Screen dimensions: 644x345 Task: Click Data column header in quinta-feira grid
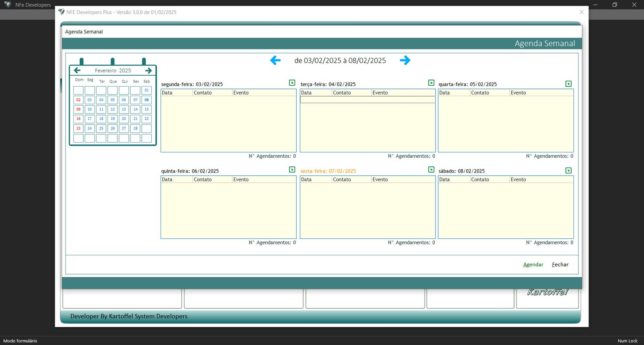pyautogui.click(x=176, y=180)
